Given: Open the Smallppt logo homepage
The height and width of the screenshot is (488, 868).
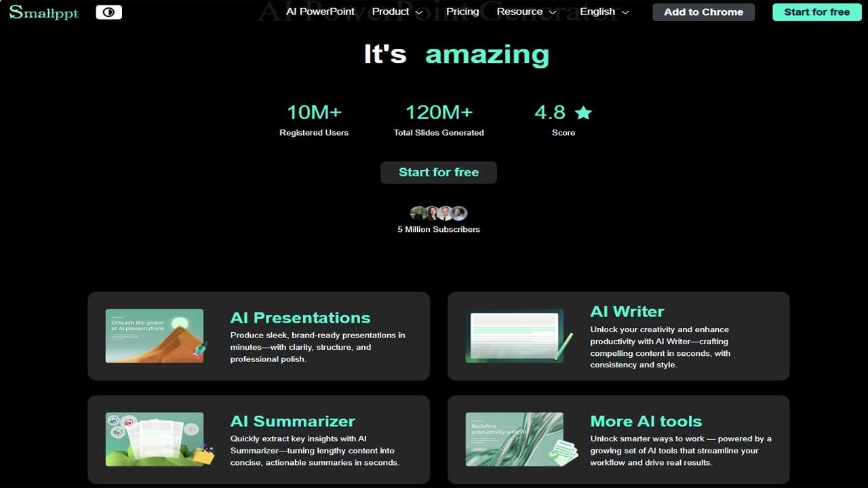Looking at the screenshot, I should [43, 12].
